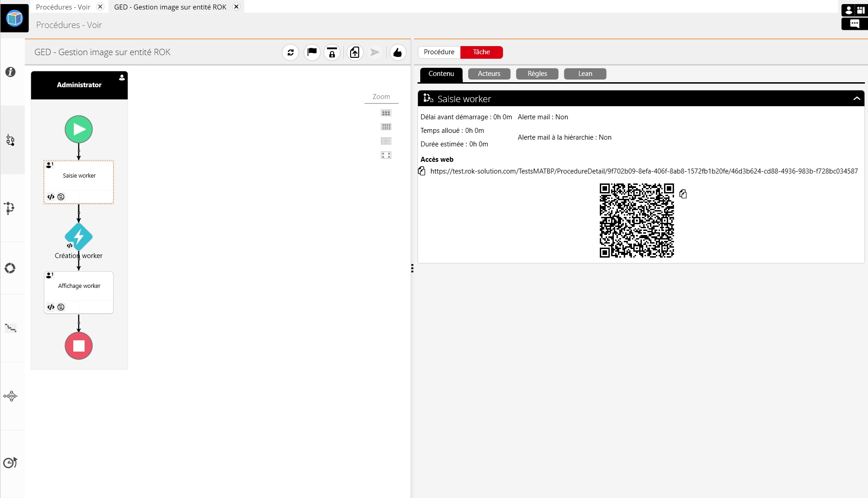Open the timer clock sidebar icon
This screenshot has width=868, height=498.
(10, 462)
